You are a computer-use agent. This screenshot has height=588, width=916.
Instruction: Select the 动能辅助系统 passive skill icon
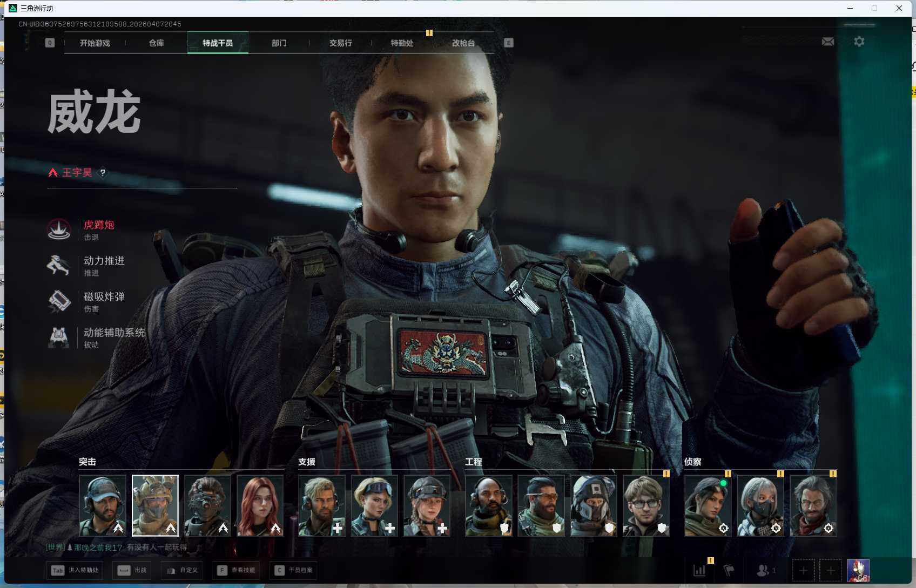click(x=59, y=337)
